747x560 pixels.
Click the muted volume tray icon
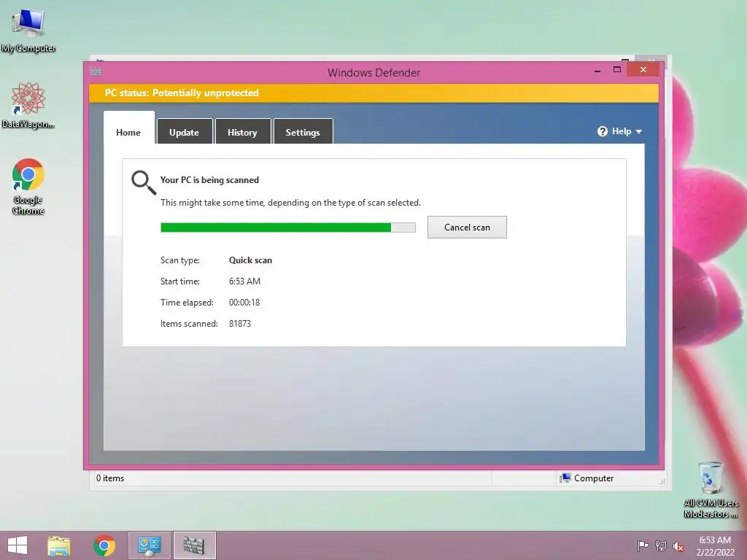pos(678,546)
